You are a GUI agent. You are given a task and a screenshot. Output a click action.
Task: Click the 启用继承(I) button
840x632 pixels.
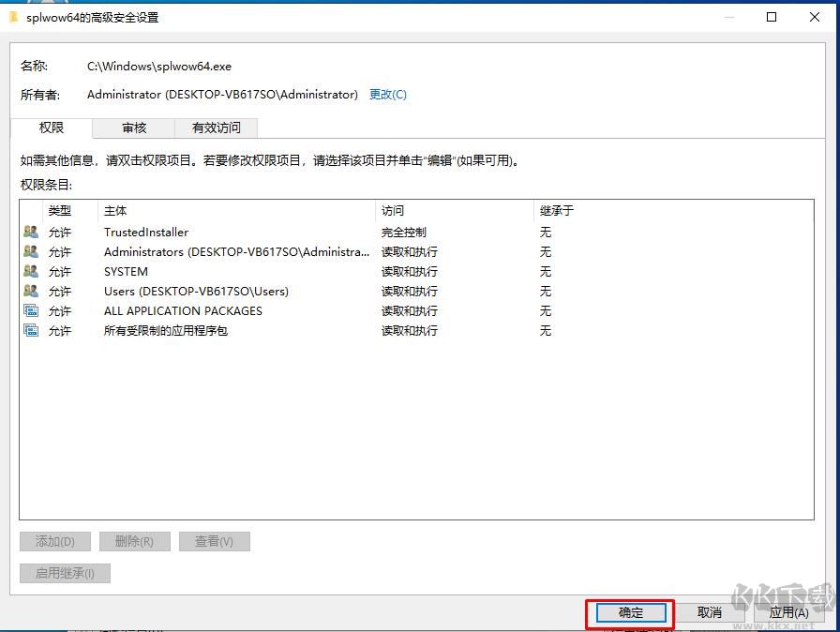tap(64, 573)
